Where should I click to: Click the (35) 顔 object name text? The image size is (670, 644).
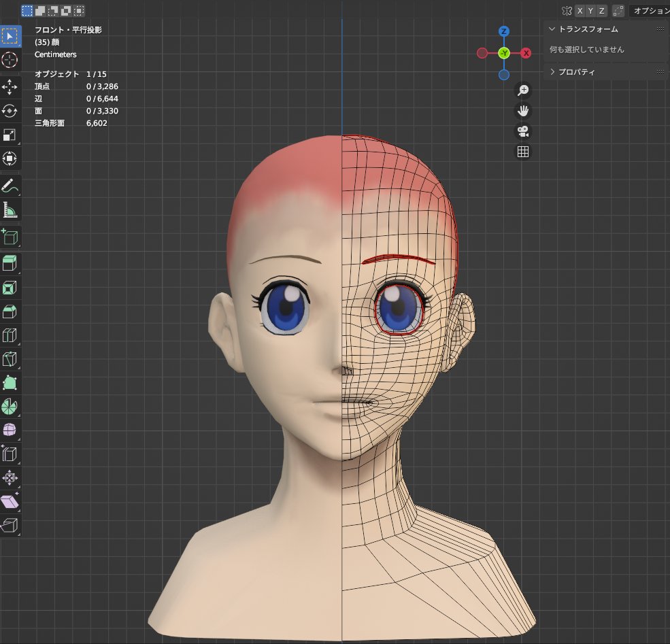tap(47, 42)
